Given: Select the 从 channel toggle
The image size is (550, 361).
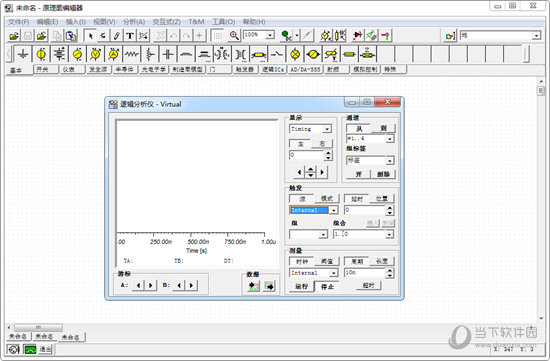Looking at the screenshot, I should tap(359, 128).
